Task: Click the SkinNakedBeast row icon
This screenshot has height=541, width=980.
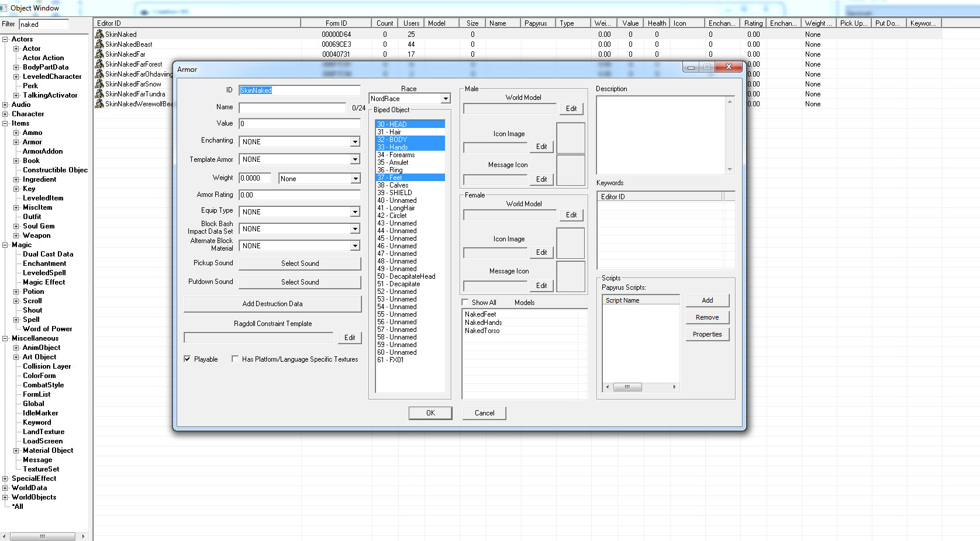Action: (x=99, y=44)
